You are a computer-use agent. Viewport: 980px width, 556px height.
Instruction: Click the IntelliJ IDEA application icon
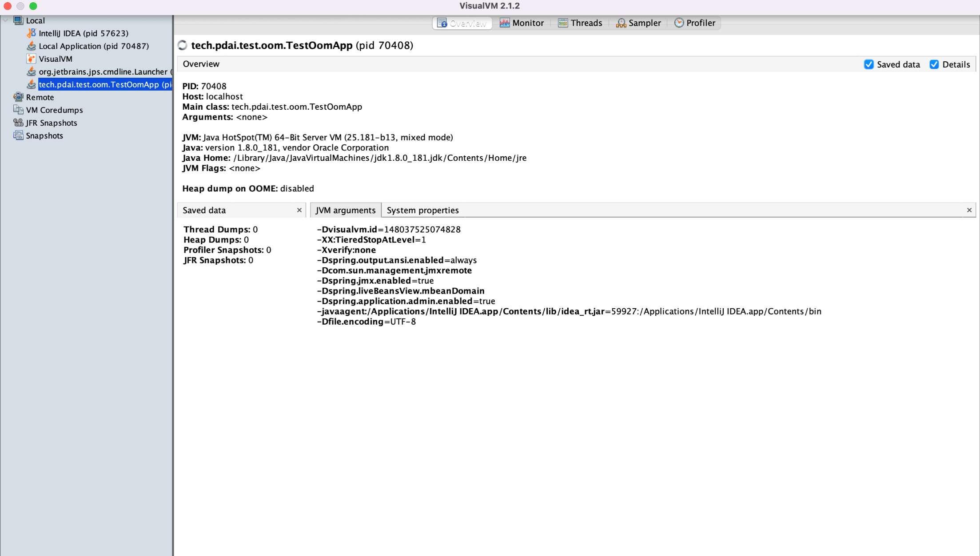pos(31,33)
